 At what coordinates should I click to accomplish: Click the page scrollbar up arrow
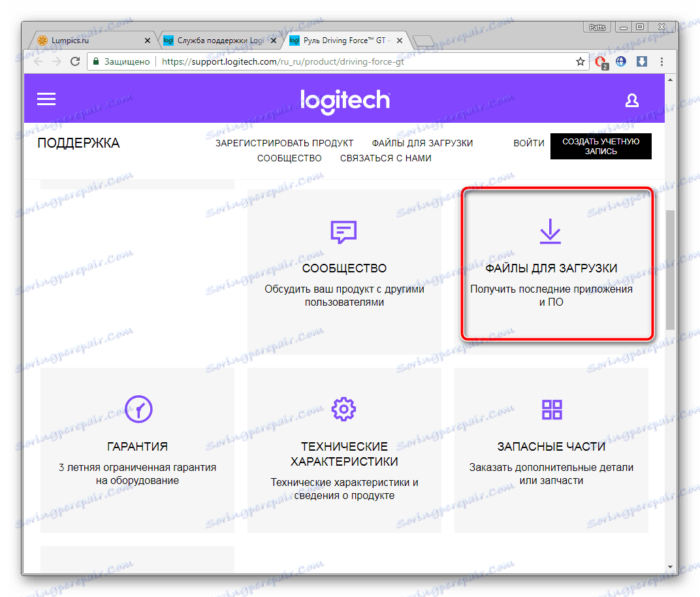tap(670, 80)
